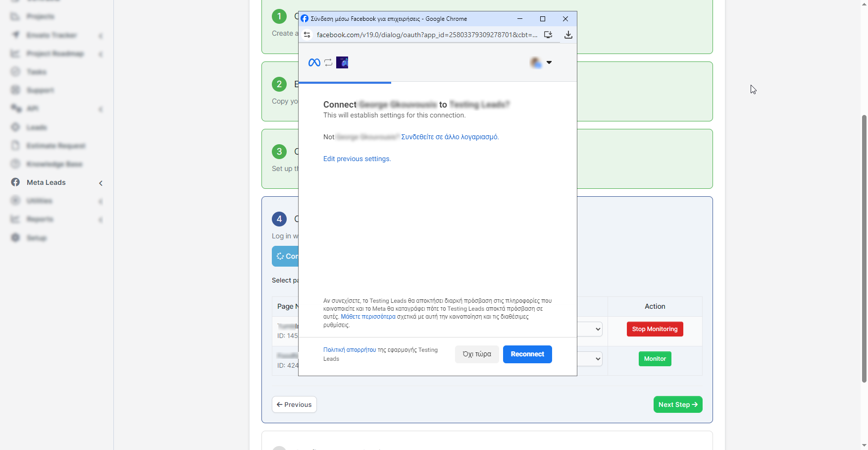868x450 pixels.
Task: Select Project Roadmap in the sidebar
Action: coord(15,53)
